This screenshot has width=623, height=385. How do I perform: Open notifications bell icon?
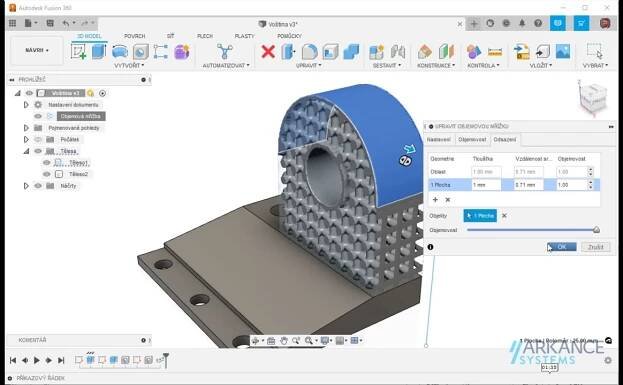(x=522, y=23)
